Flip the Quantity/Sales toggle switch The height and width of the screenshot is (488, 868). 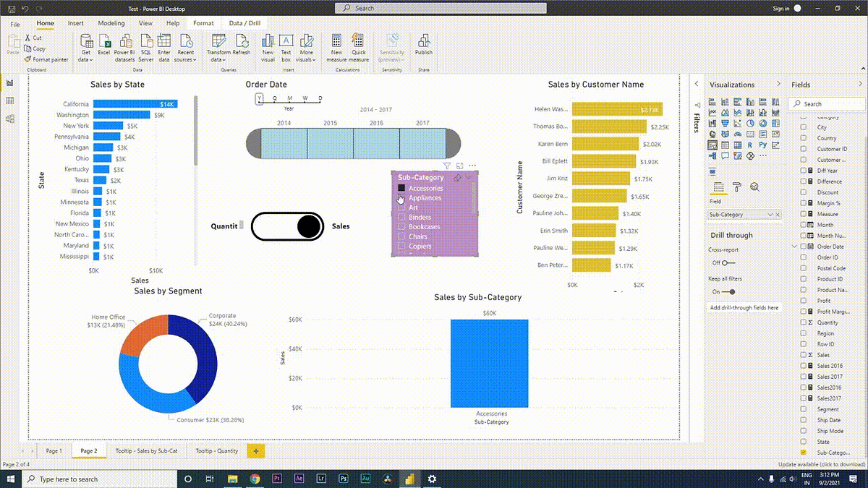click(287, 226)
